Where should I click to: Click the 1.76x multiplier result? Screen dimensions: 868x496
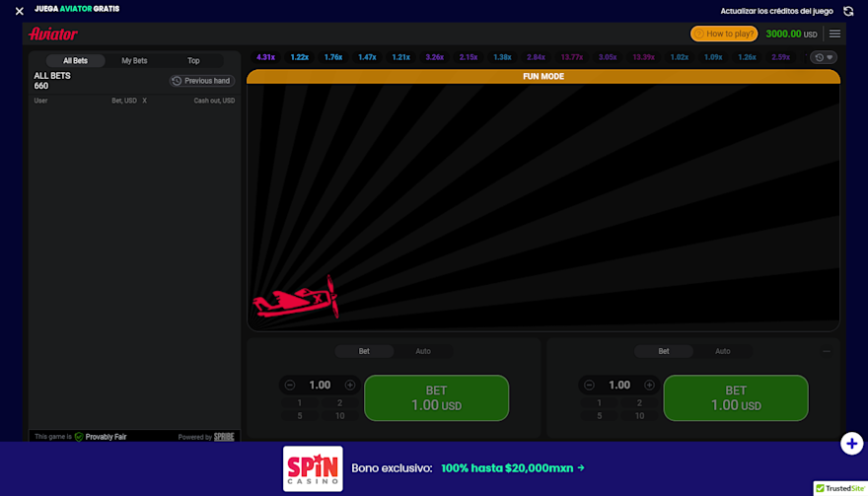point(333,57)
